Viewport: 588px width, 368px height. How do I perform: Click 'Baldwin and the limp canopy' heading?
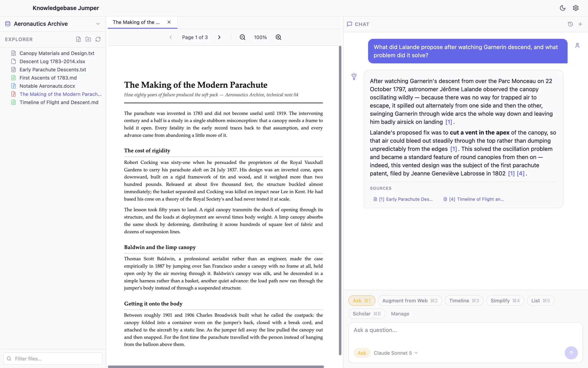pyautogui.click(x=160, y=247)
